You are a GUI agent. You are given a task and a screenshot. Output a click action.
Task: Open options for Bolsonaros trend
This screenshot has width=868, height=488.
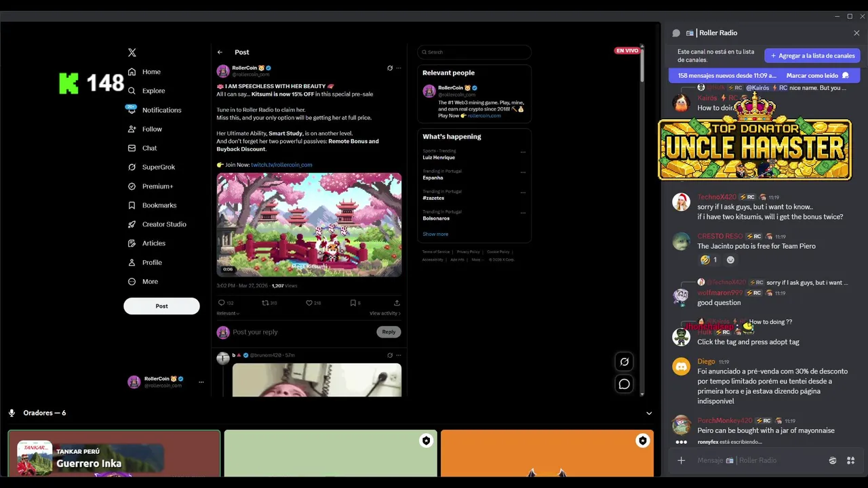point(523,213)
